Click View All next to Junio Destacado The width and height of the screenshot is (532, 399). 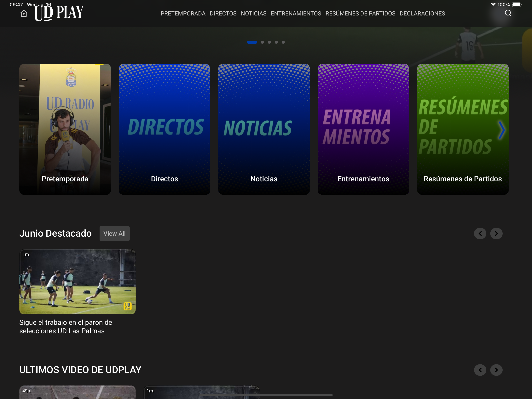pos(114,234)
